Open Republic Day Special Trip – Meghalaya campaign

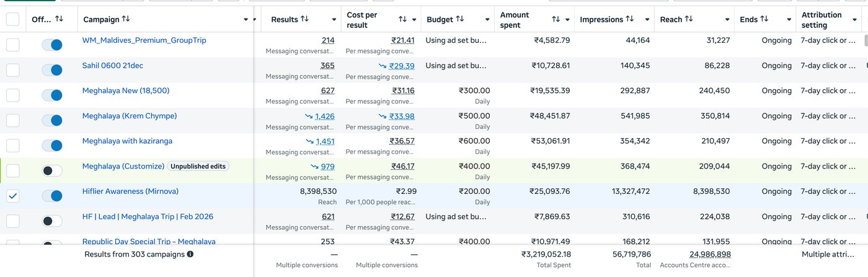149,242
